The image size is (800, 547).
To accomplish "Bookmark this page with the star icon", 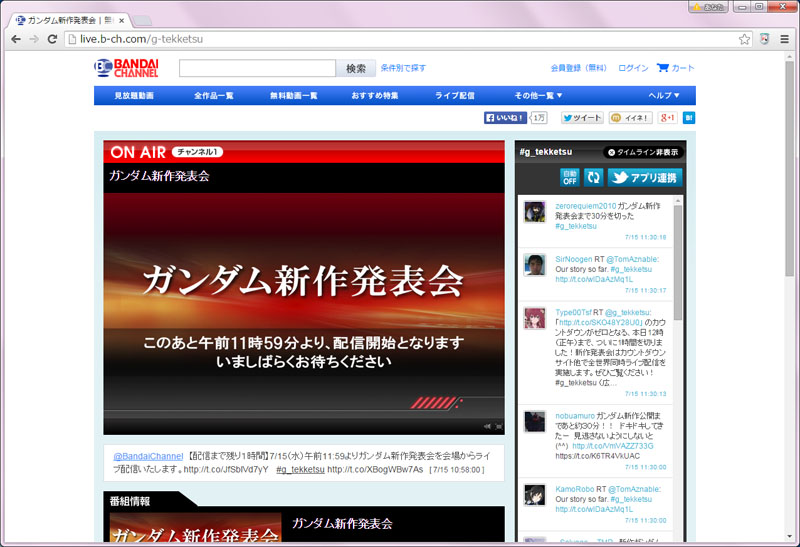I will point(744,39).
